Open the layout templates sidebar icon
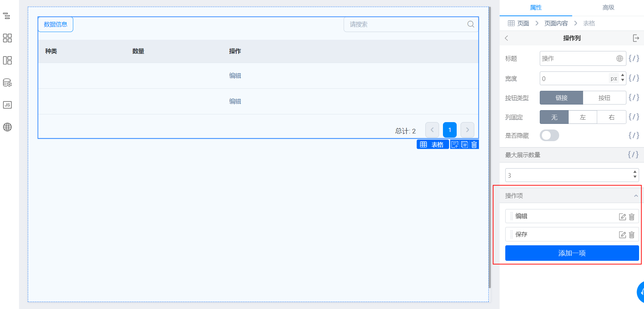This screenshot has width=644, height=309. pos(7,60)
